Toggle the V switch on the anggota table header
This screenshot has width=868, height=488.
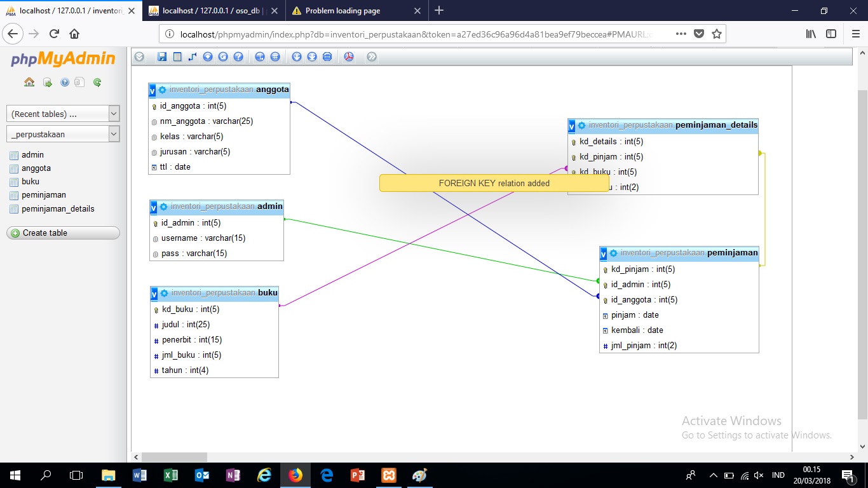(152, 90)
